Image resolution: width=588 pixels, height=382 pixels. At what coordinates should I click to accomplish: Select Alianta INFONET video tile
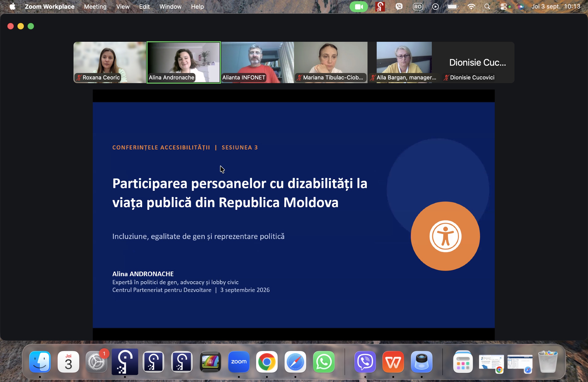click(257, 62)
